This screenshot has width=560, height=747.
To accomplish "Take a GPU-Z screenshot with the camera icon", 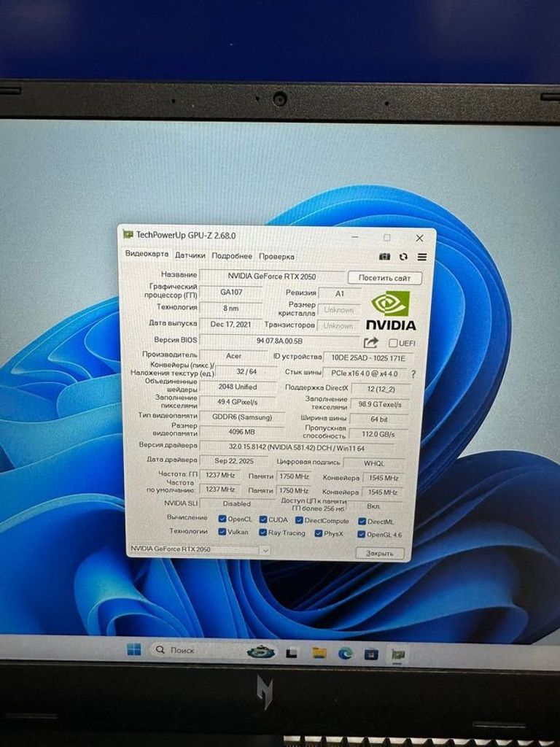I will pos(384,257).
